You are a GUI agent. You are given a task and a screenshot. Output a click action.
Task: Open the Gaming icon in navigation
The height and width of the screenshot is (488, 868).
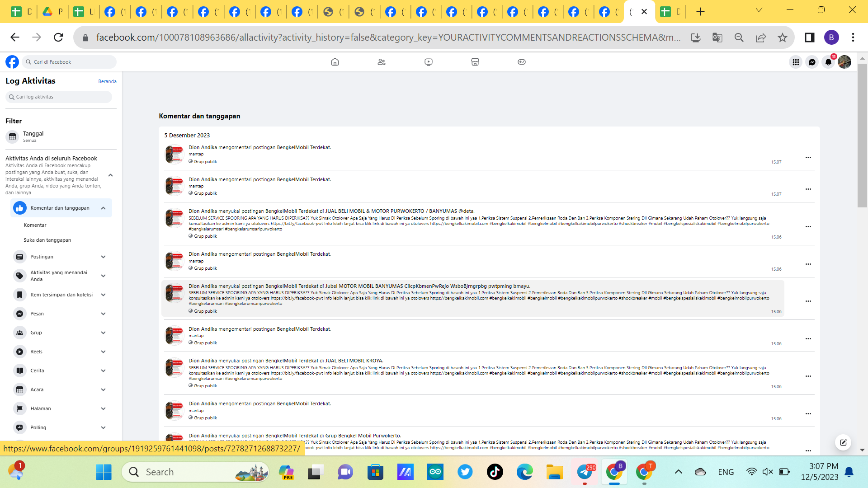coord(522,62)
